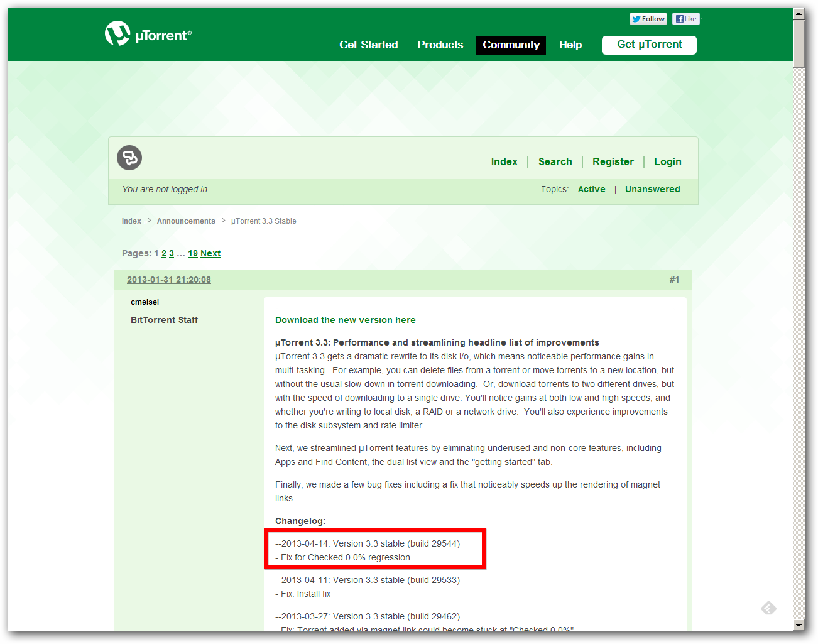Open the Help menu item
818x644 pixels.
(570, 45)
